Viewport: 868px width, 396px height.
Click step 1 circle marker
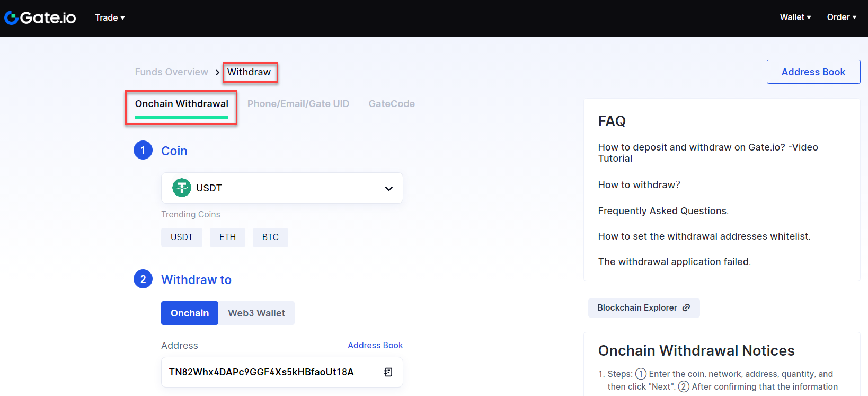pos(143,151)
